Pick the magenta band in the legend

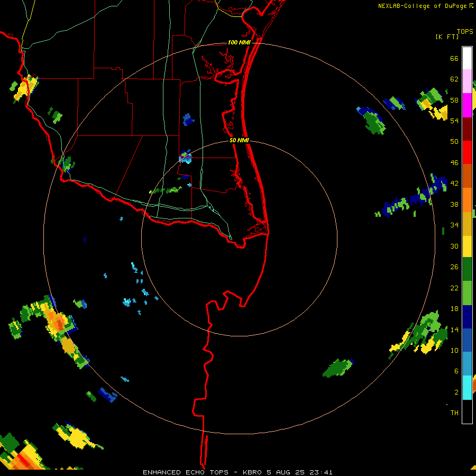pyautogui.click(x=467, y=105)
